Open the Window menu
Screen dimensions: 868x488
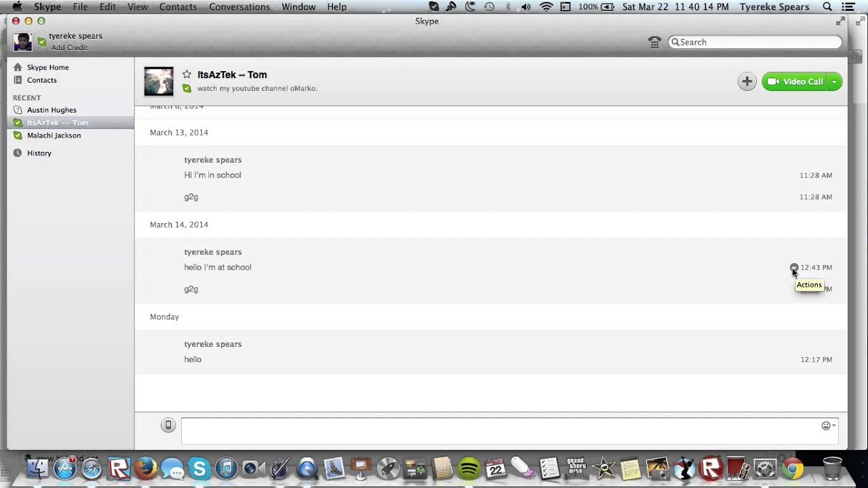click(298, 7)
